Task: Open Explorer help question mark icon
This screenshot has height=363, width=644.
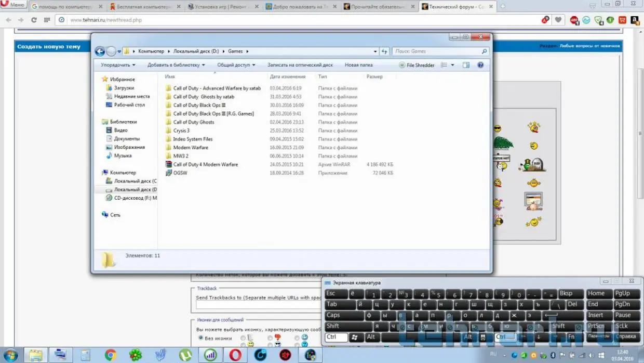Action: pos(480,65)
